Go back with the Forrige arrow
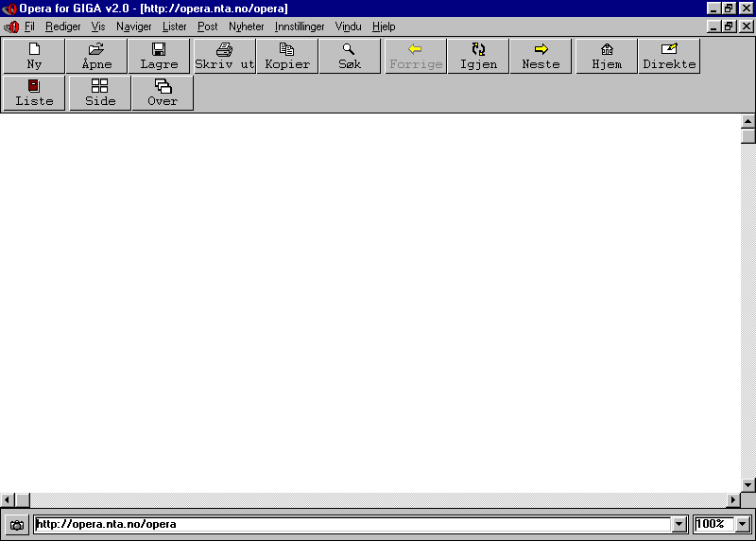Viewport: 756px width, 541px height. pyautogui.click(x=416, y=57)
